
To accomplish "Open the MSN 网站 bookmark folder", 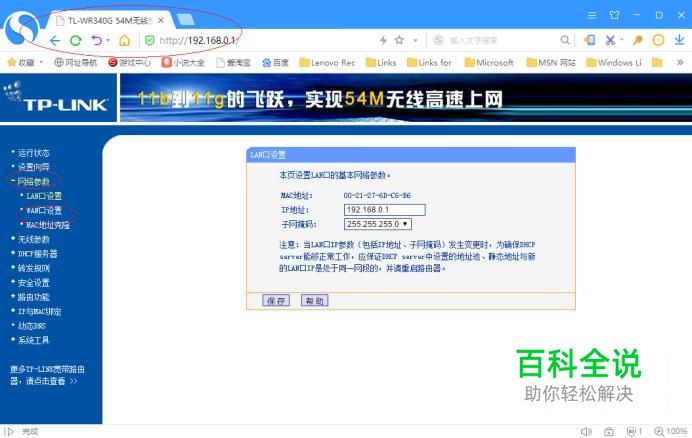I will coord(551,63).
